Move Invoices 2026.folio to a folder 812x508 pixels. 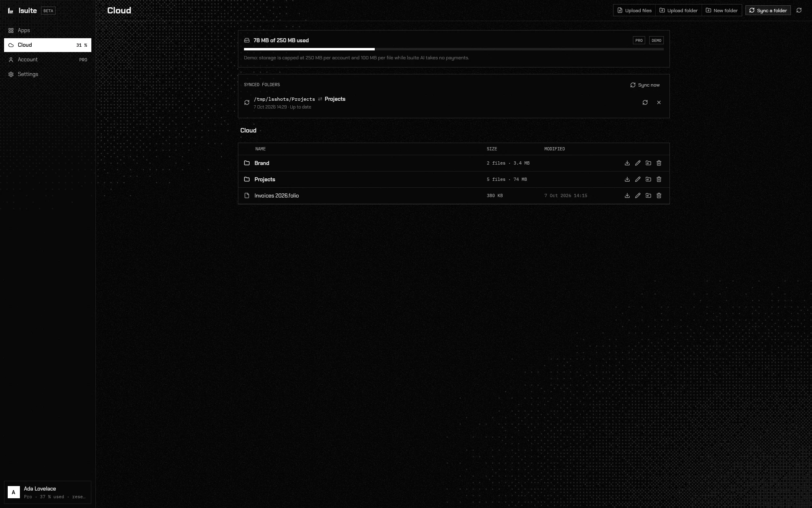click(648, 195)
